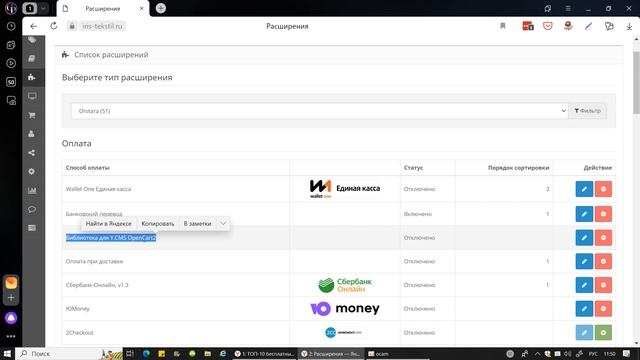The image size is (640, 360).
Task: Open Catalog tags icon in admin sidebar
Action: [x=32, y=40]
